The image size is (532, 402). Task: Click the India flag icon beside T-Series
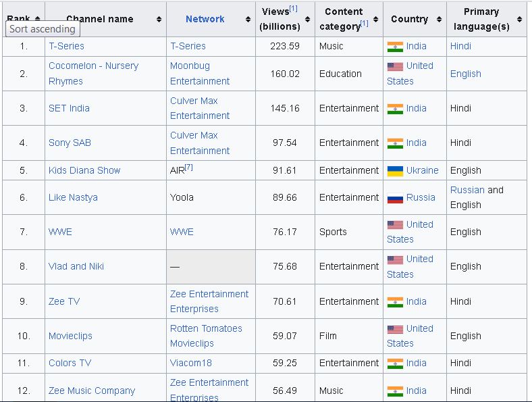point(395,47)
